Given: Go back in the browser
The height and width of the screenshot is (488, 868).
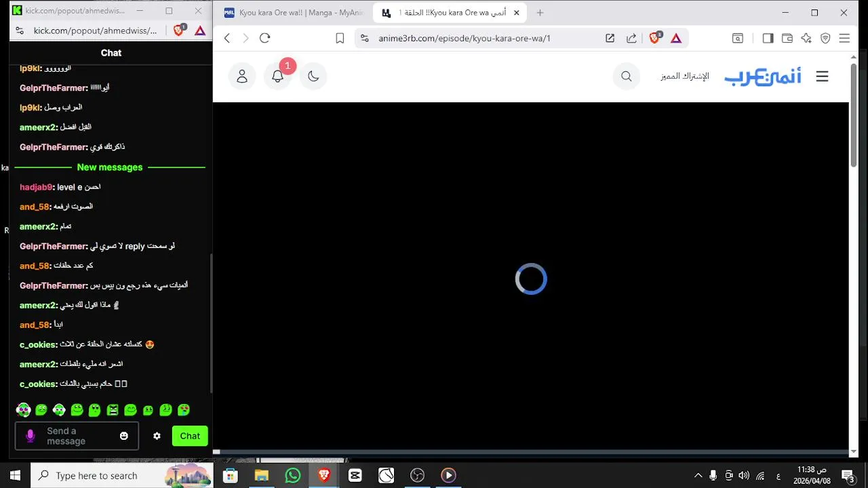Looking at the screenshot, I should point(227,39).
